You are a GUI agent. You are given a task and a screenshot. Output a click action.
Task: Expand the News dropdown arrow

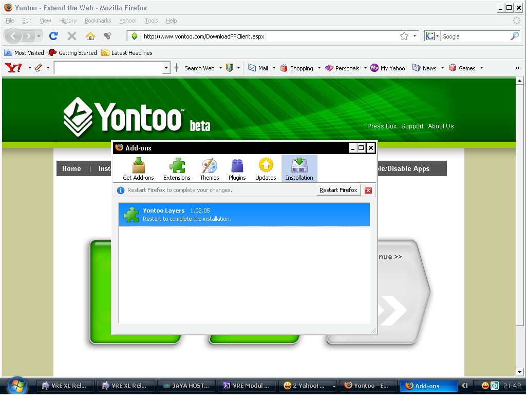442,68
